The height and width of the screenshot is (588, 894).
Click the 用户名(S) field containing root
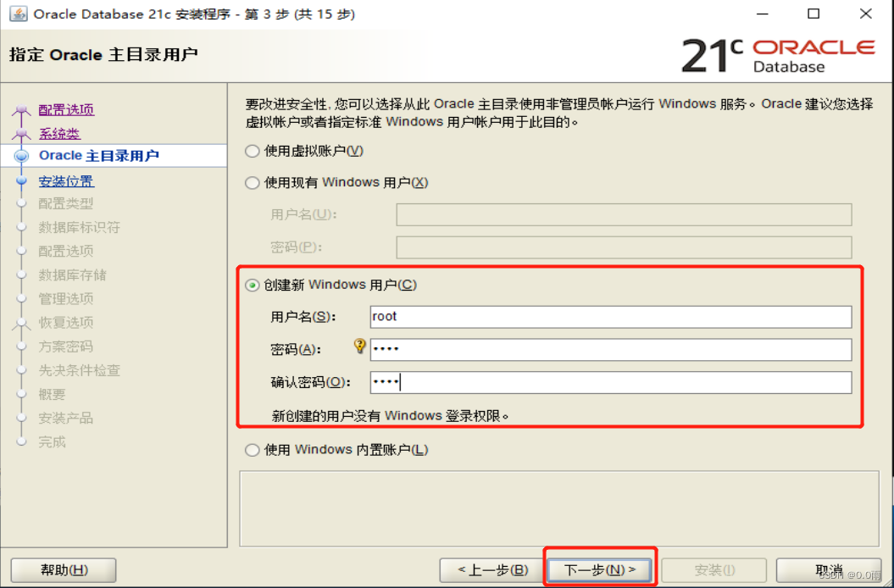611,317
